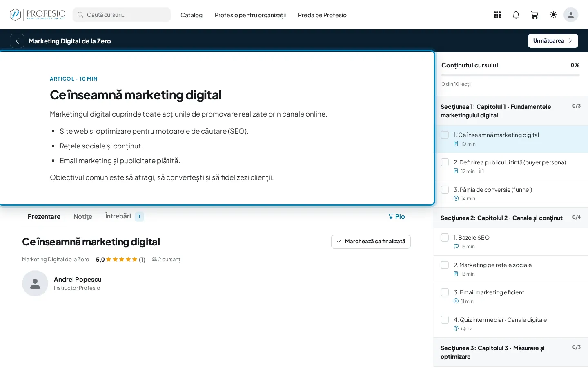The width and height of the screenshot is (588, 368).
Task: Click the video icon under Email marketing eficient
Action: (x=456, y=301)
